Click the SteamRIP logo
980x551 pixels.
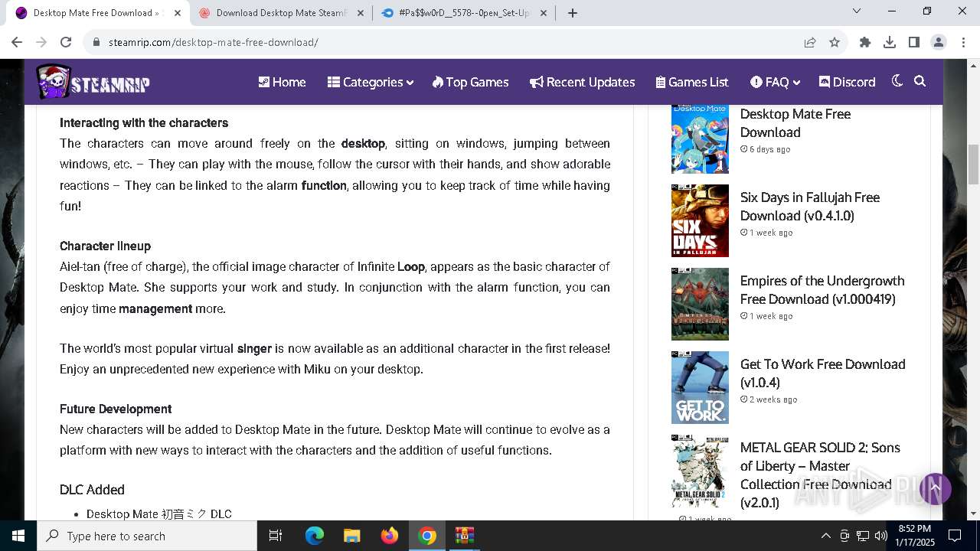[x=93, y=82]
